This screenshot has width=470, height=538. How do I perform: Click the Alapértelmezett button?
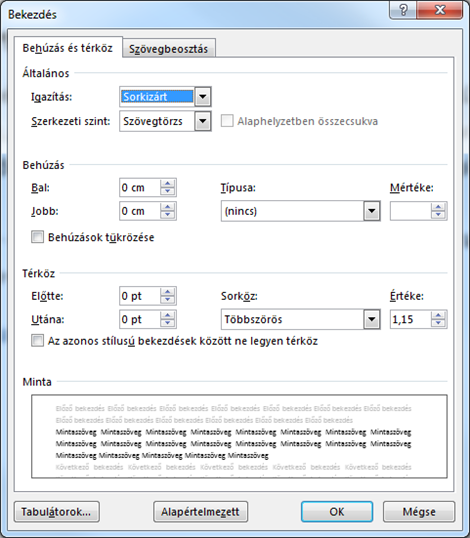coord(200,512)
